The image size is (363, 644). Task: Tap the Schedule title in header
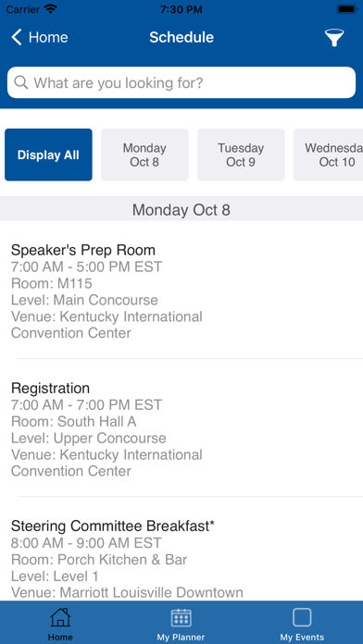tap(181, 37)
